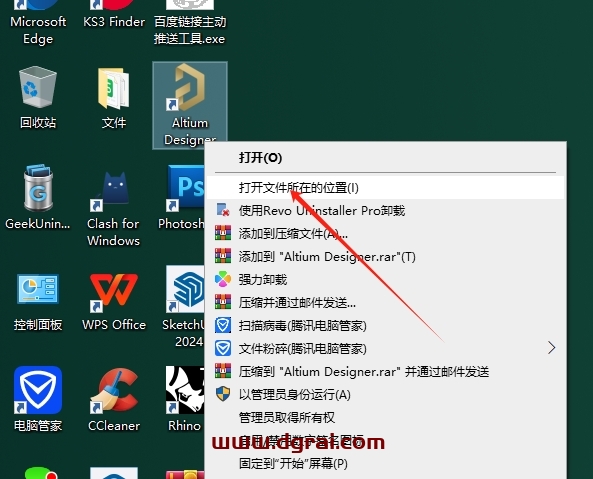Select the 电脑管家 desktop shortcut
593x479 pixels.
point(38,399)
